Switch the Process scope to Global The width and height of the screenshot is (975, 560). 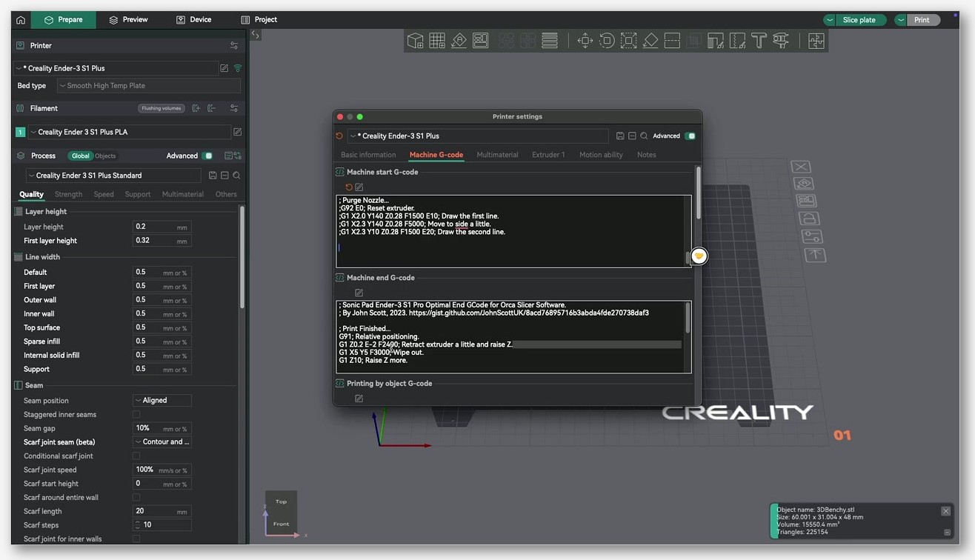pyautogui.click(x=80, y=156)
